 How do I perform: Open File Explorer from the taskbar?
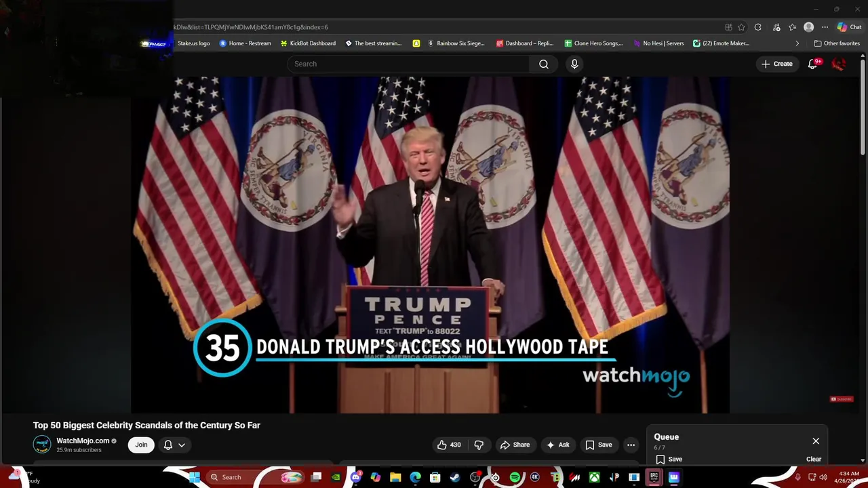pyautogui.click(x=395, y=477)
